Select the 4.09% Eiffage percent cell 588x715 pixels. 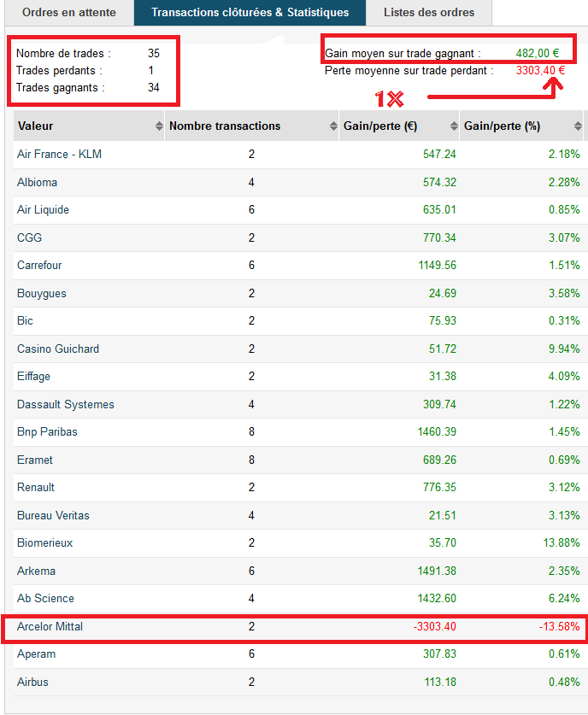coord(564,376)
